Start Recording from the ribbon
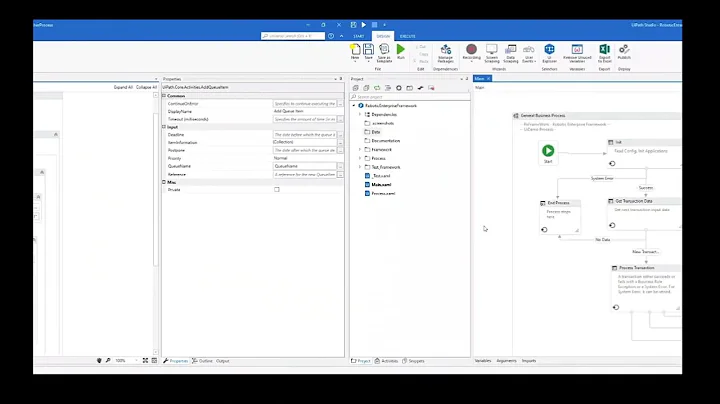 click(x=472, y=51)
